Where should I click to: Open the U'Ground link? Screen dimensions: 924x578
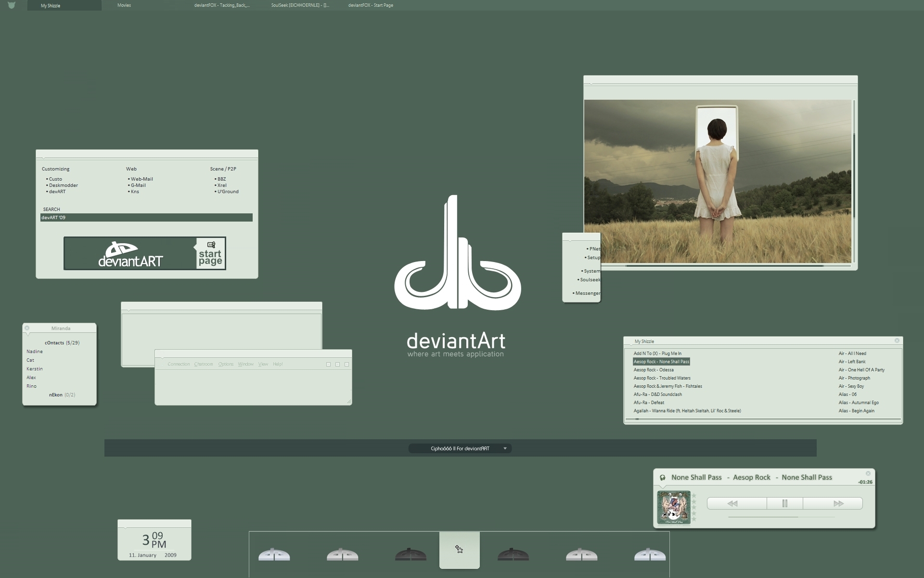(228, 192)
